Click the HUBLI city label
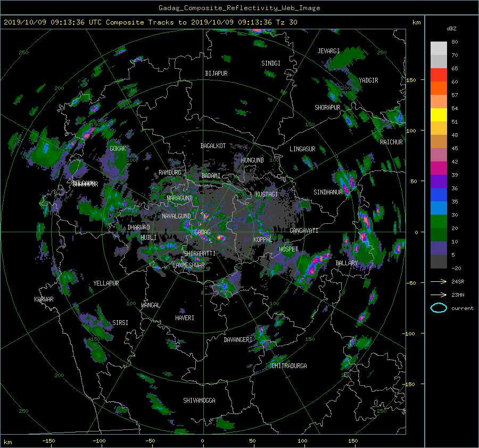Screen dimensions: 479x448 click(148, 238)
